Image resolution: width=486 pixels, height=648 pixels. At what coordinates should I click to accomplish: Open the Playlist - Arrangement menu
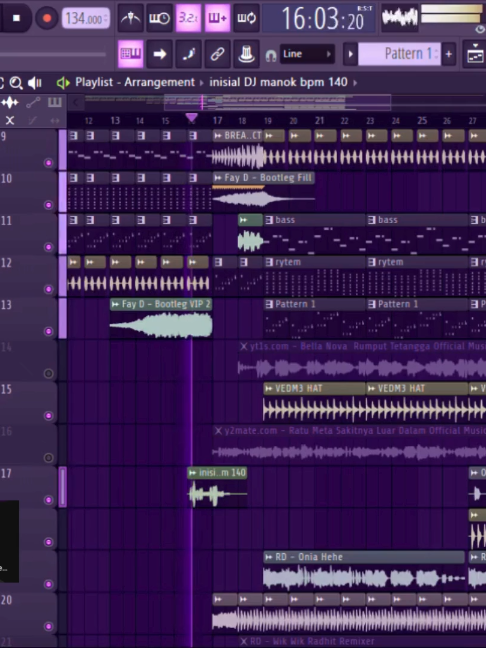pos(135,82)
